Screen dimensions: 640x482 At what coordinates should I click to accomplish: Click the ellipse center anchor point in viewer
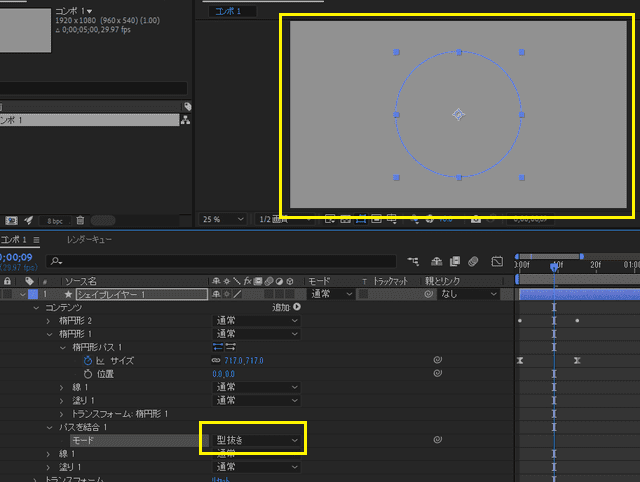[458, 115]
